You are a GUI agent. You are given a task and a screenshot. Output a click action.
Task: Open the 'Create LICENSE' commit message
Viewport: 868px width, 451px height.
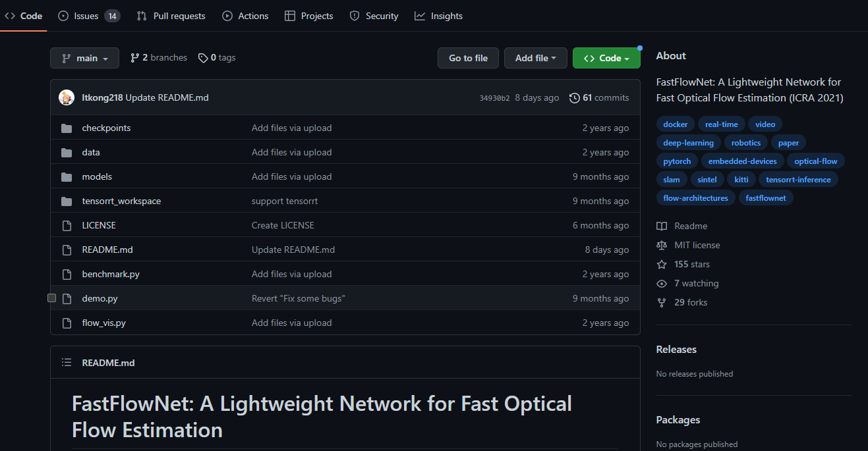click(x=283, y=225)
